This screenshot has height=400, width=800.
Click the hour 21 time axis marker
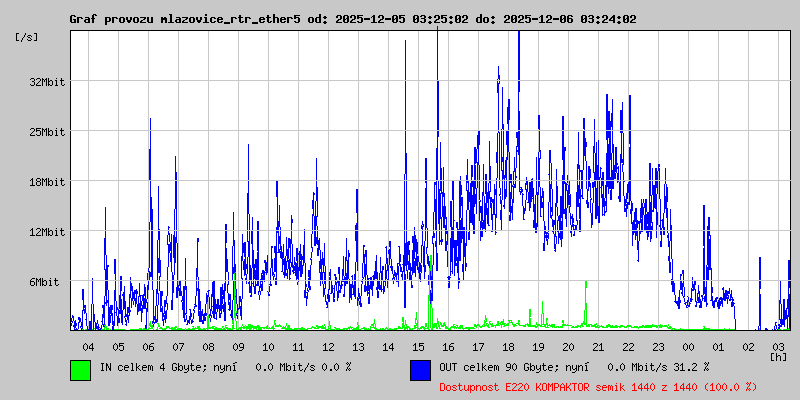[x=598, y=347]
